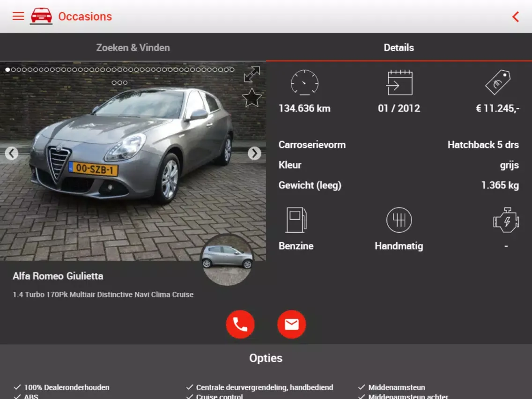Image resolution: width=532 pixels, height=399 pixels.
Task: Open the hamburger menu
Action: coord(18,16)
